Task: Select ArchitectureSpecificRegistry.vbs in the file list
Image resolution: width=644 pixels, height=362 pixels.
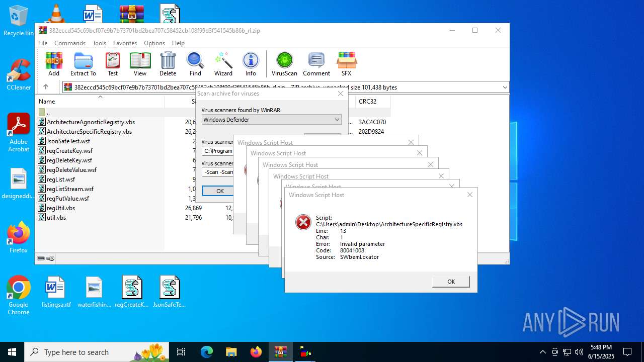Action: 89,132
